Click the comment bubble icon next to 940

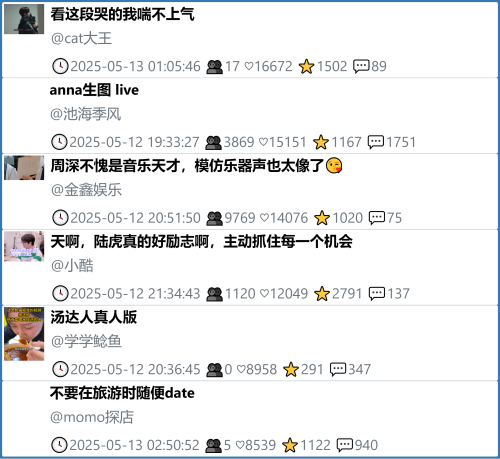coord(345,445)
